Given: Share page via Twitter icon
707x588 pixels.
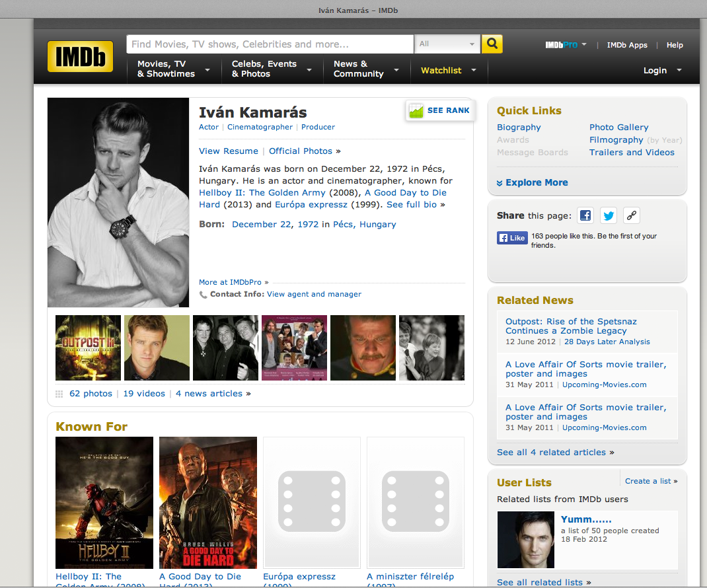Looking at the screenshot, I should (609, 215).
